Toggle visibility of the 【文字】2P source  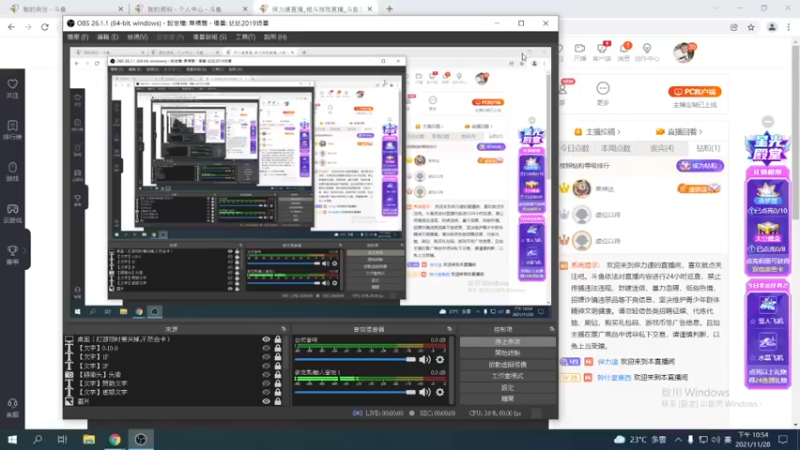click(266, 366)
